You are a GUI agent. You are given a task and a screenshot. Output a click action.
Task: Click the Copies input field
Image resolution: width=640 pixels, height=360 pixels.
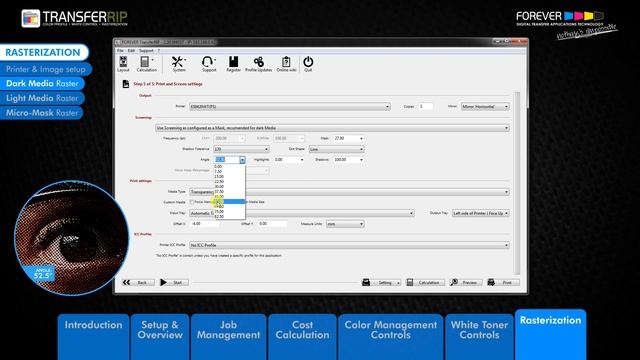click(426, 107)
